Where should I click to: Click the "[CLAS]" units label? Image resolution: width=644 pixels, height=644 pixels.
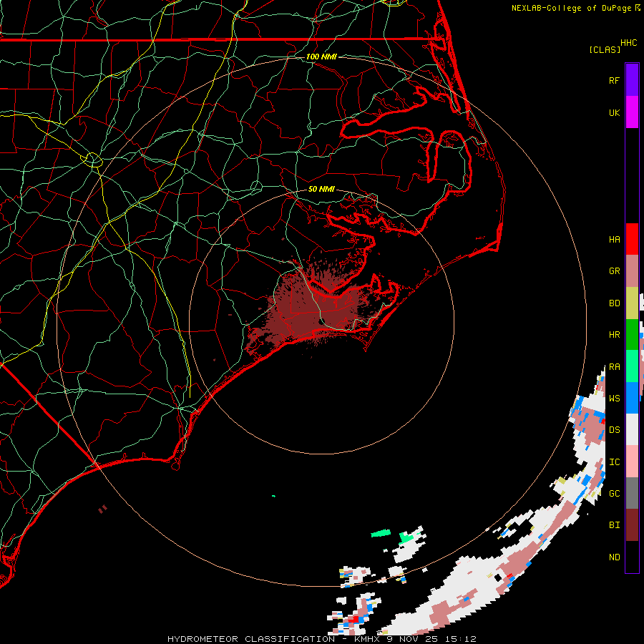[x=605, y=50]
